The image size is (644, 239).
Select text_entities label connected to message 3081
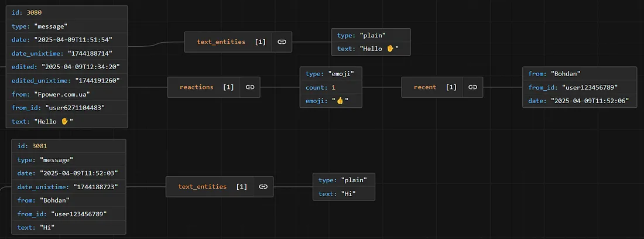pyautogui.click(x=203, y=186)
